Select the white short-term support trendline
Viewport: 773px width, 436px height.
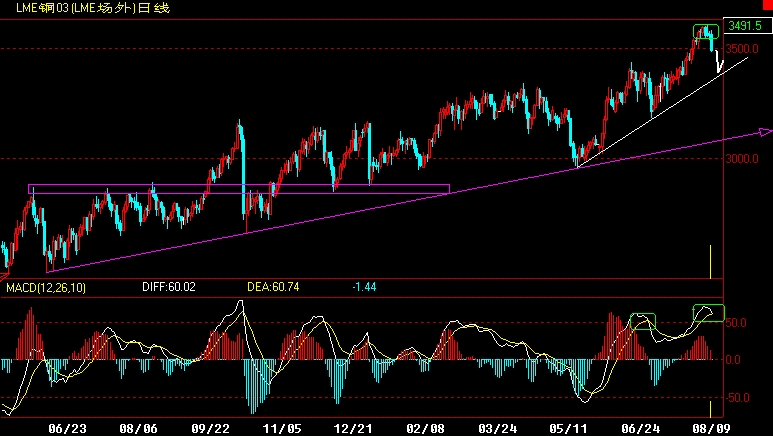click(663, 112)
